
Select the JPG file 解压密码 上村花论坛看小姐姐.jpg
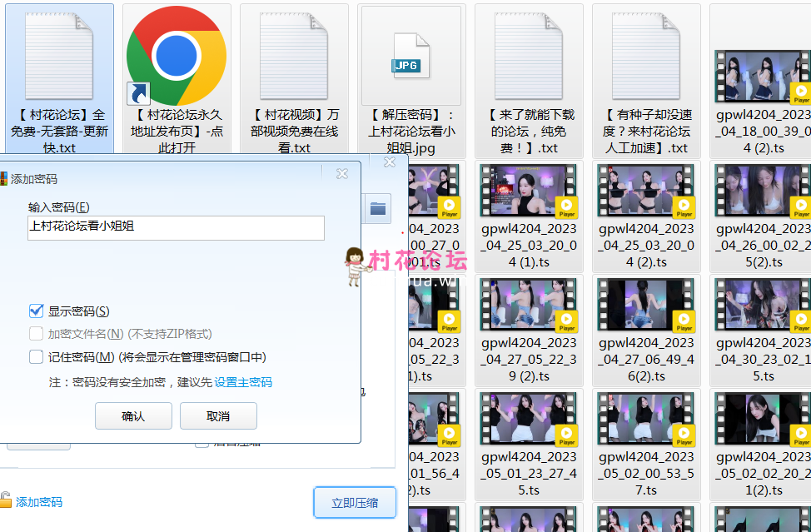[x=411, y=56]
